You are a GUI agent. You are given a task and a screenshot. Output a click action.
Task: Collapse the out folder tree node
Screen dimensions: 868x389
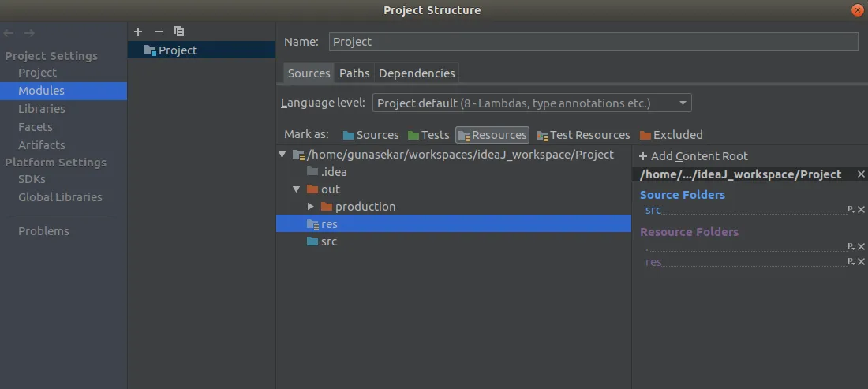pos(297,189)
